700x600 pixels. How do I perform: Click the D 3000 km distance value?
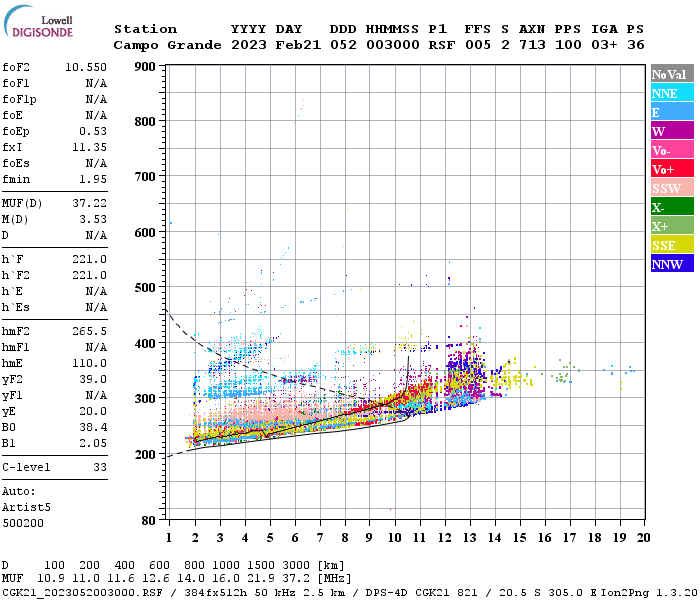[296, 566]
